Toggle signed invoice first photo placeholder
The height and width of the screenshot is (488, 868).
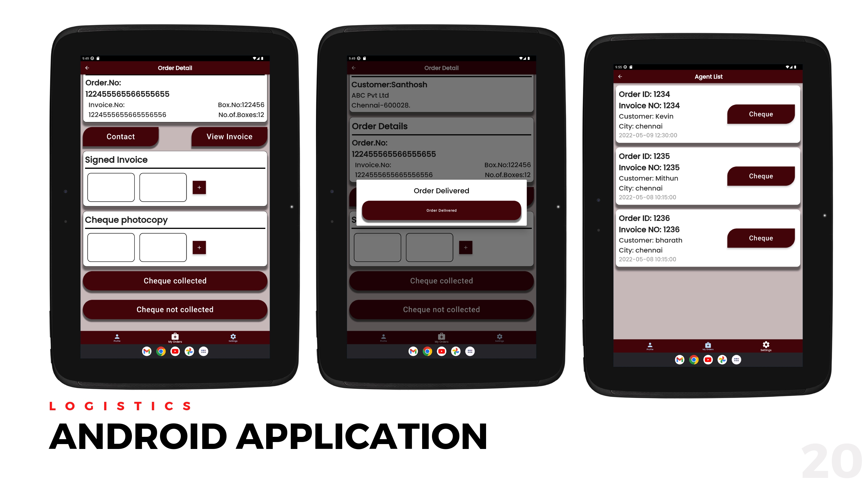coord(111,187)
